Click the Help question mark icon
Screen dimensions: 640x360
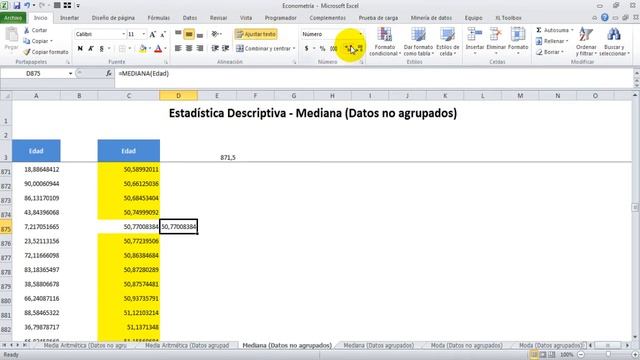pos(605,17)
